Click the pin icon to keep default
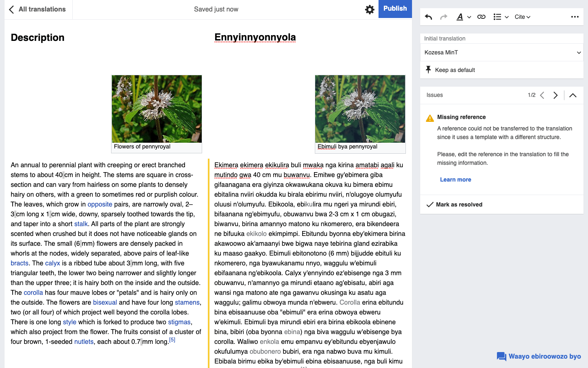This screenshot has height=368, width=588. (428, 70)
